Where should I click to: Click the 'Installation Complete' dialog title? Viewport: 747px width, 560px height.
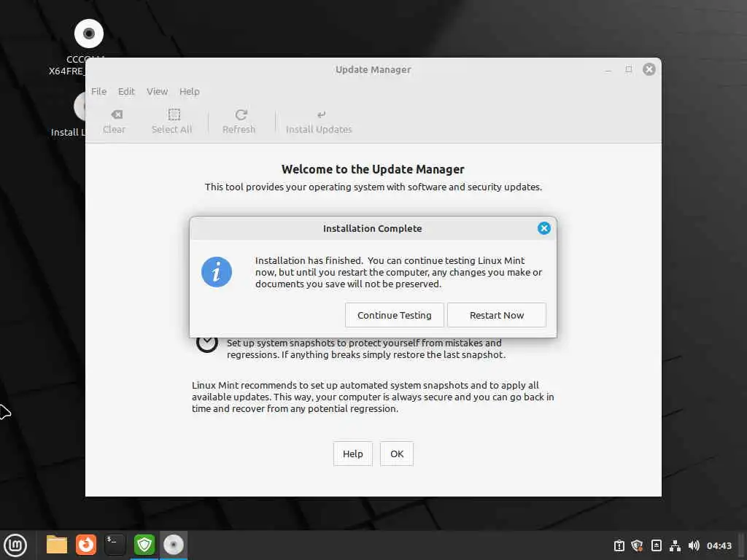pos(373,228)
